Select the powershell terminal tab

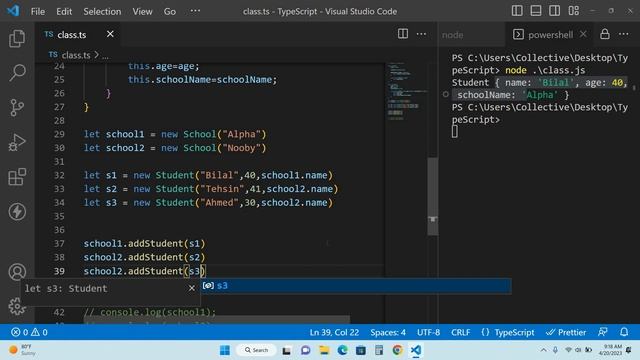(x=551, y=35)
